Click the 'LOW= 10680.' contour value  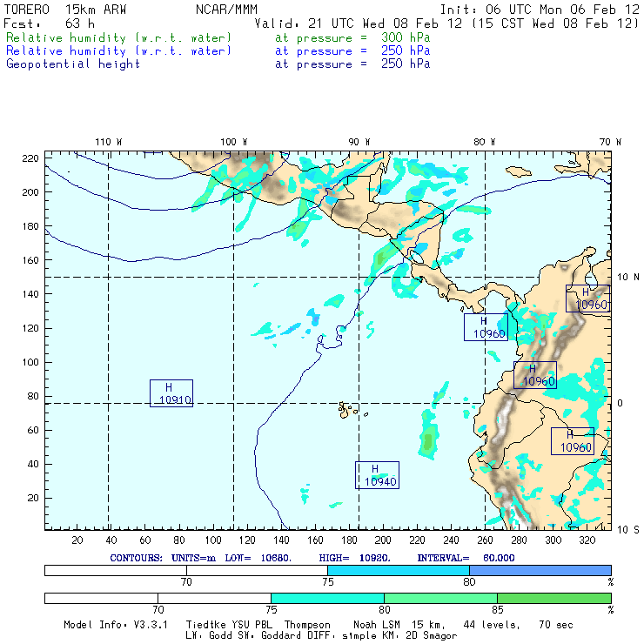[x=258, y=558]
